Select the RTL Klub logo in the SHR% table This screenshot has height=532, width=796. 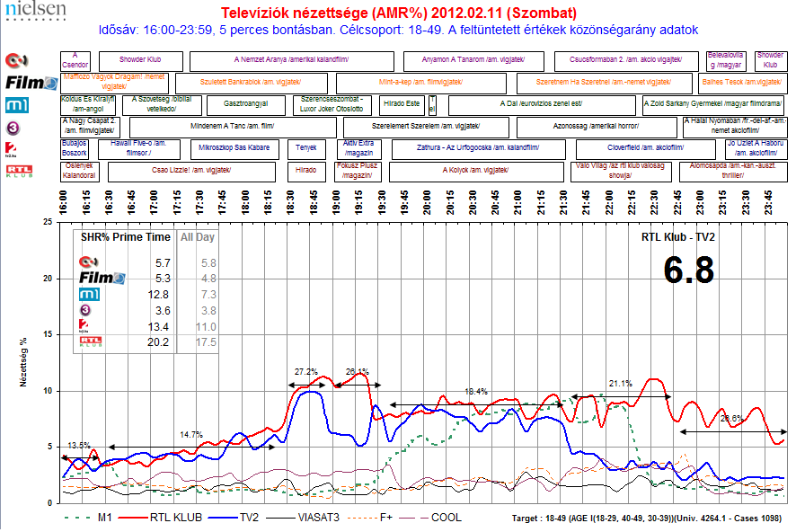coord(91,341)
